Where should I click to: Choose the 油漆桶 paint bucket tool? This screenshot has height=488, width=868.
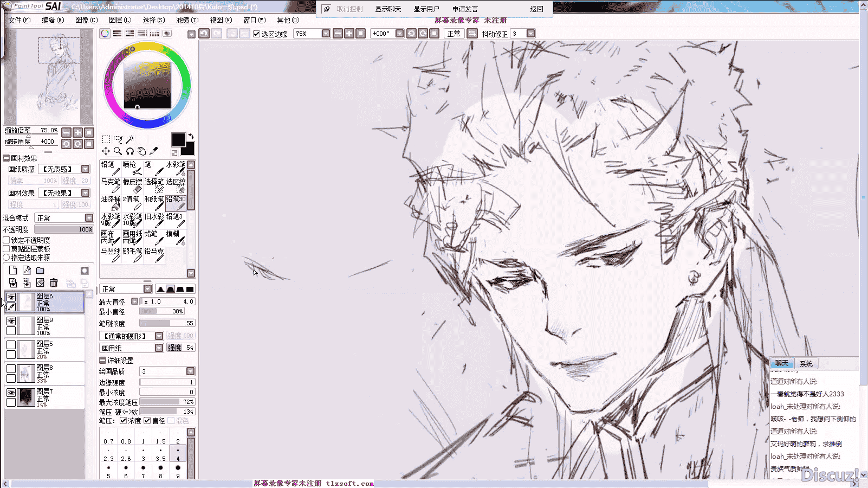[111, 203]
